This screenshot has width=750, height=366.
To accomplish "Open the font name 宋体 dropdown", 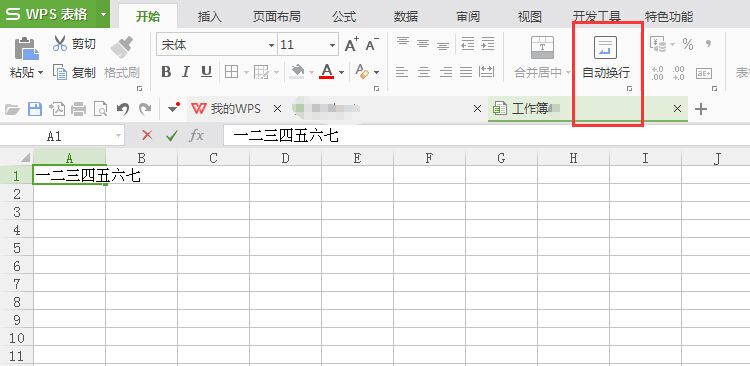I will coord(271,45).
